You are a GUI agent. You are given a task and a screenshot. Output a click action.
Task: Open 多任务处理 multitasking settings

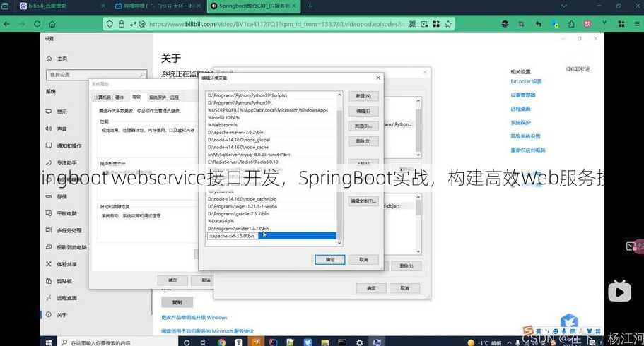point(64,230)
